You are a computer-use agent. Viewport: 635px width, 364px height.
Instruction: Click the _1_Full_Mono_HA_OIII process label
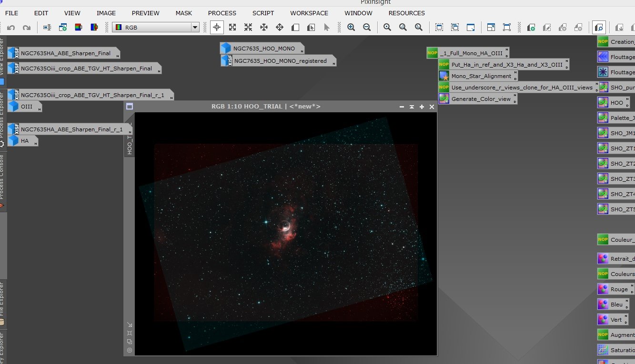pyautogui.click(x=468, y=53)
